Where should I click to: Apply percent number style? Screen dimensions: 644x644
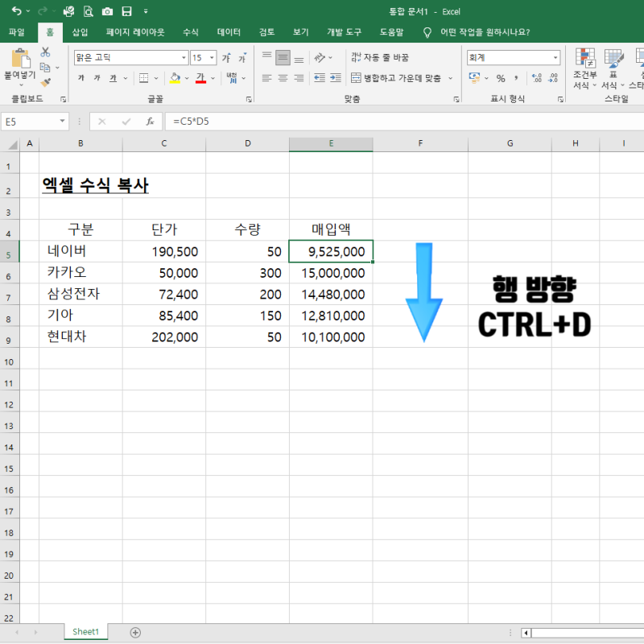tap(500, 79)
